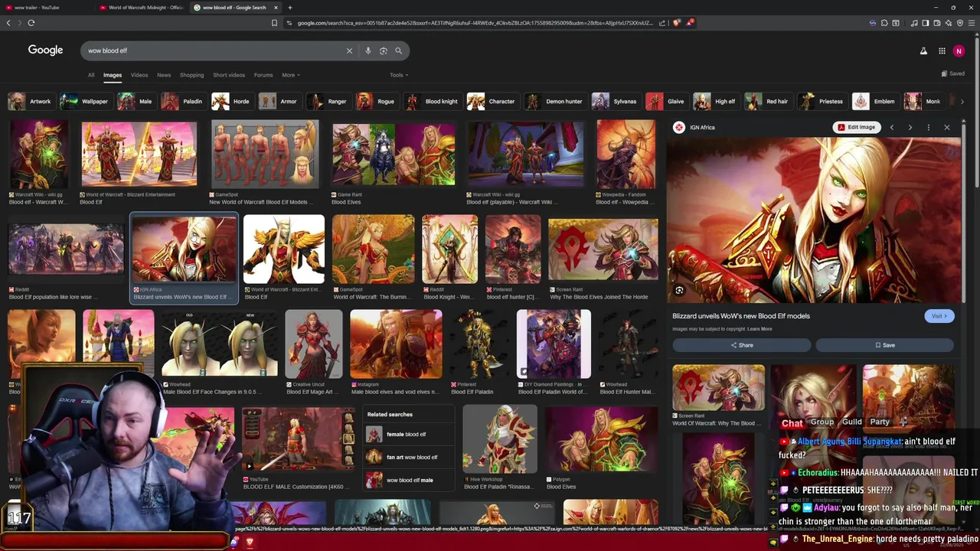The image size is (980, 551).
Task: Open the GameSpot New Blood Elf Models thumbnail
Action: (265, 153)
